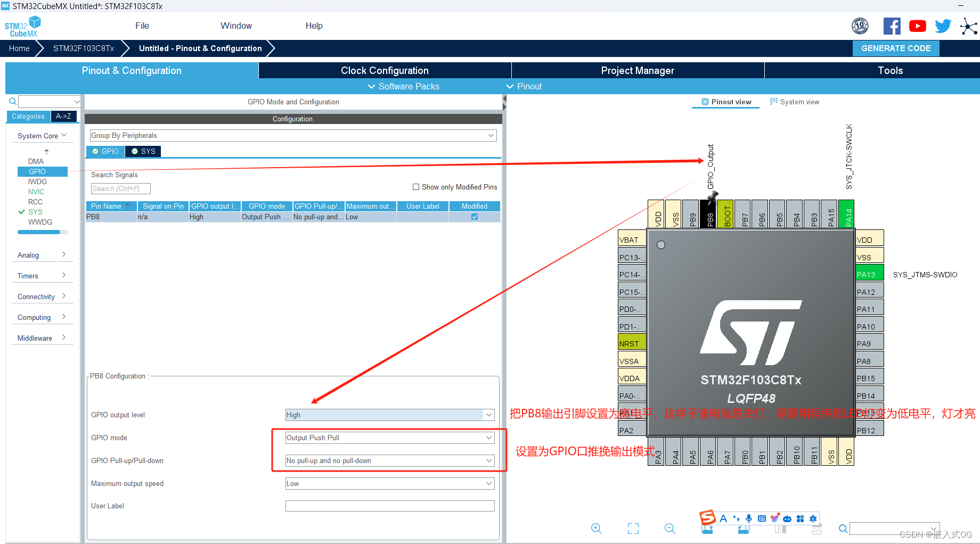Collapse the System Core category

tap(42, 136)
